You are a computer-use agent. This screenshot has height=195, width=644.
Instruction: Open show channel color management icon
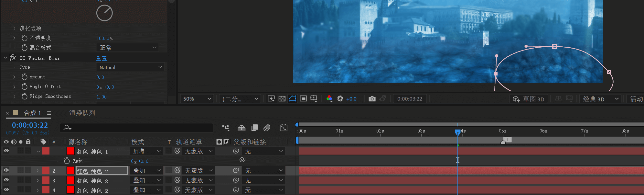329,98
